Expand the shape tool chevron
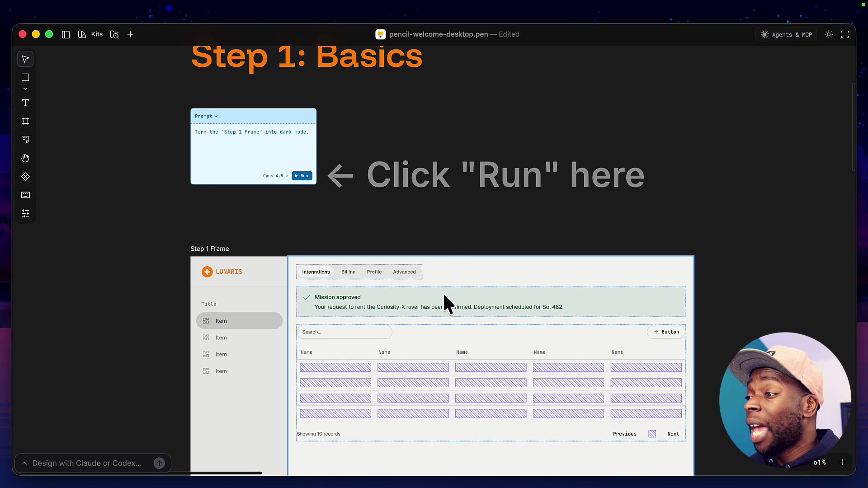The image size is (868, 488). point(25,89)
